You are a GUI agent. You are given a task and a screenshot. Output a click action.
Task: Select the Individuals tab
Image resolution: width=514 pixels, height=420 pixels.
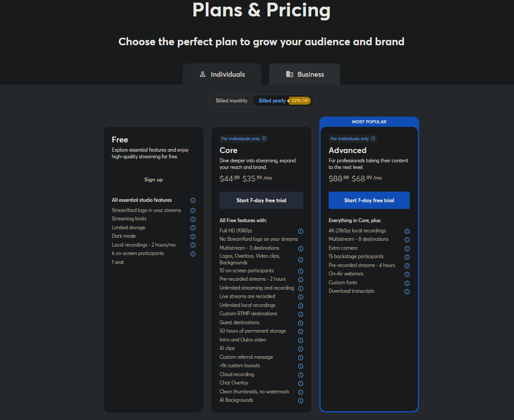pos(222,75)
